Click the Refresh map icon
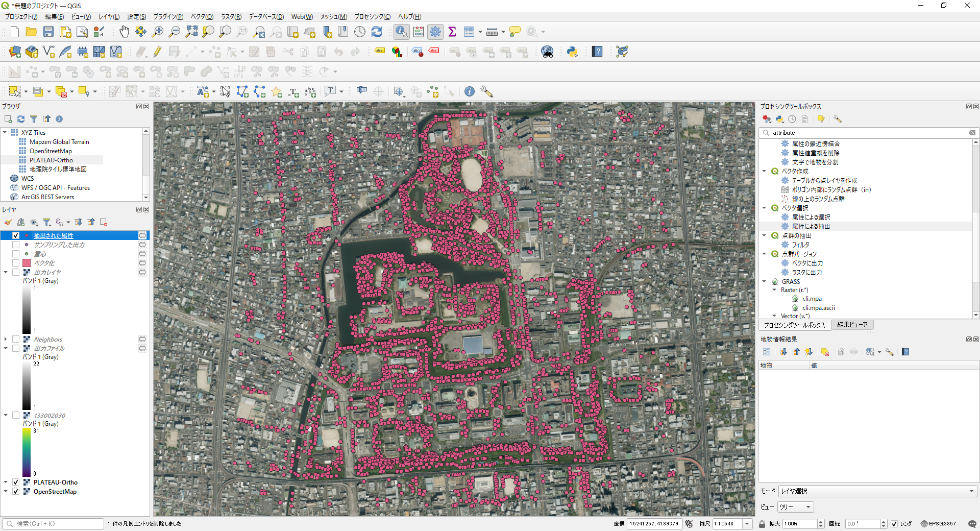980x531 pixels. pos(377,32)
